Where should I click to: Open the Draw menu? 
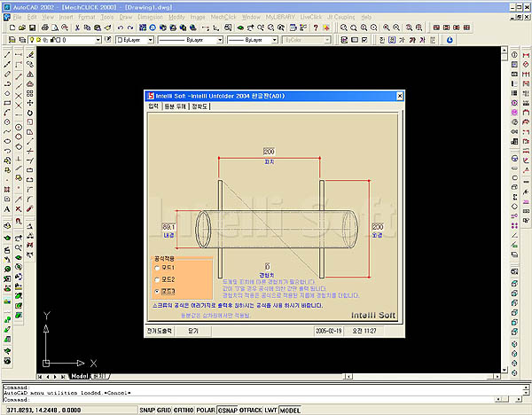125,17
